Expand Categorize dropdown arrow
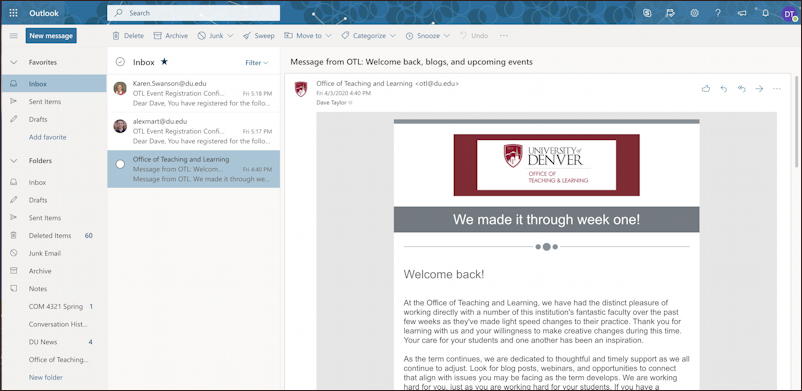 (x=393, y=36)
